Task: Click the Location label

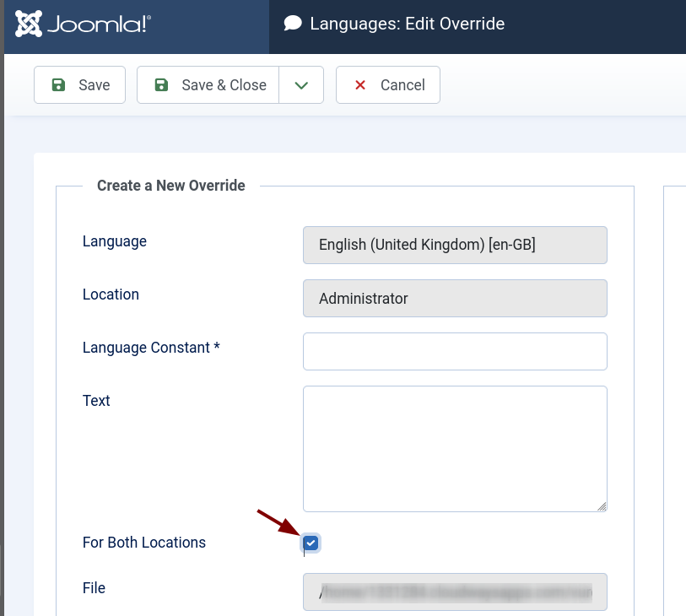Action: tap(111, 294)
